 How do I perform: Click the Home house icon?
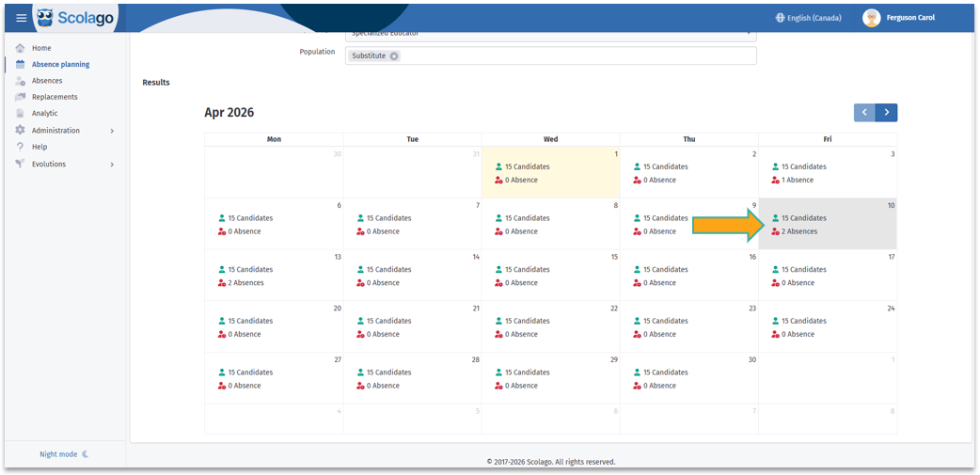pos(20,48)
